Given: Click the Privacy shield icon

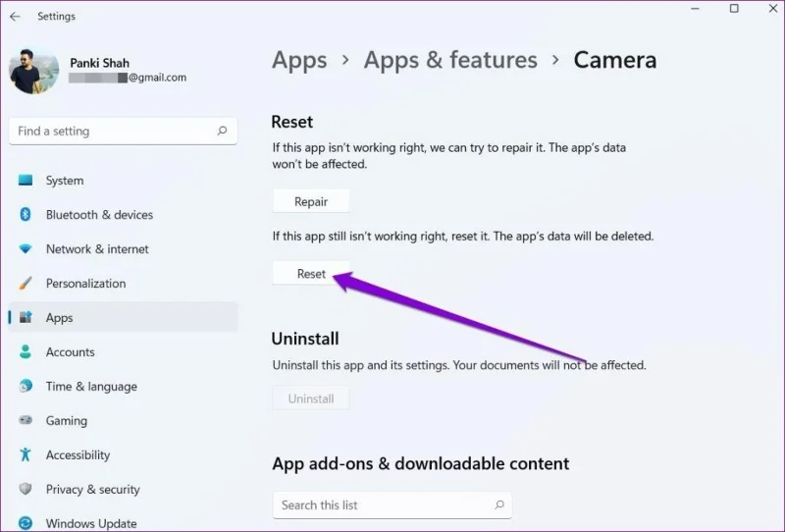Looking at the screenshot, I should tap(26, 489).
